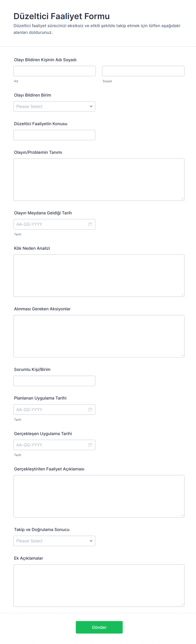Viewport: 196px width, 644px height.
Task: Click the Planlanan Uygulama Tarihi date input
Action: [x=54, y=409]
